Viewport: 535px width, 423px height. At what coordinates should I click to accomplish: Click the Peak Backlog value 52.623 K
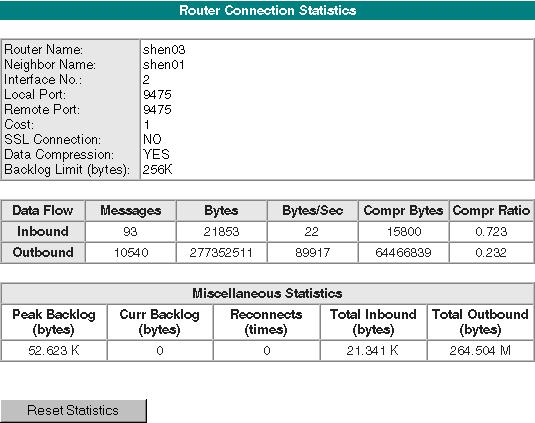click(x=54, y=351)
